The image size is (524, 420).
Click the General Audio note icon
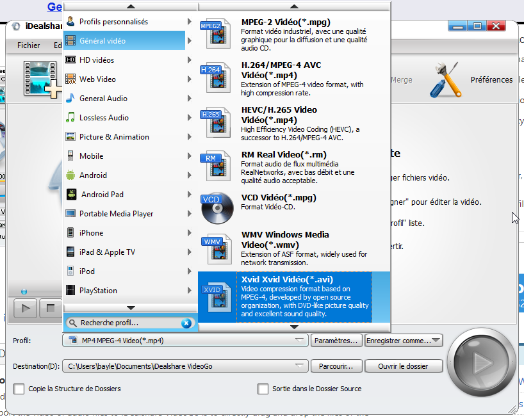(x=70, y=98)
